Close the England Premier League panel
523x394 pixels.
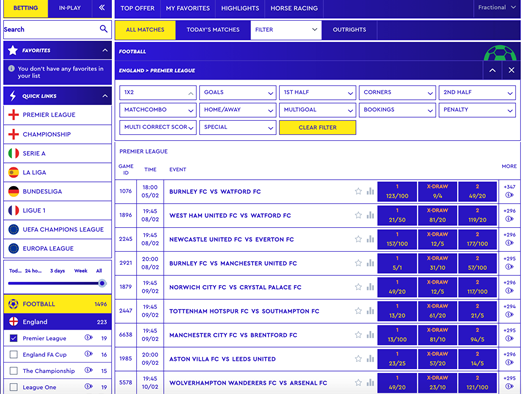511,70
